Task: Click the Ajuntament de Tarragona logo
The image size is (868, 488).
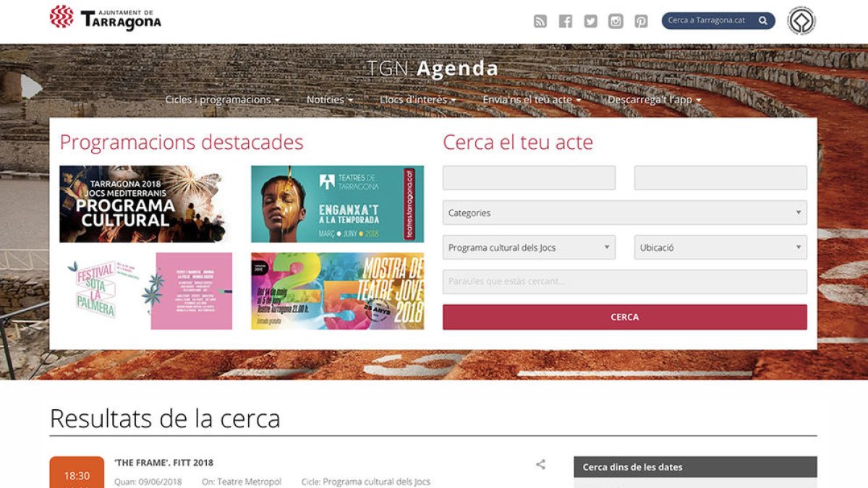Action: [x=106, y=20]
